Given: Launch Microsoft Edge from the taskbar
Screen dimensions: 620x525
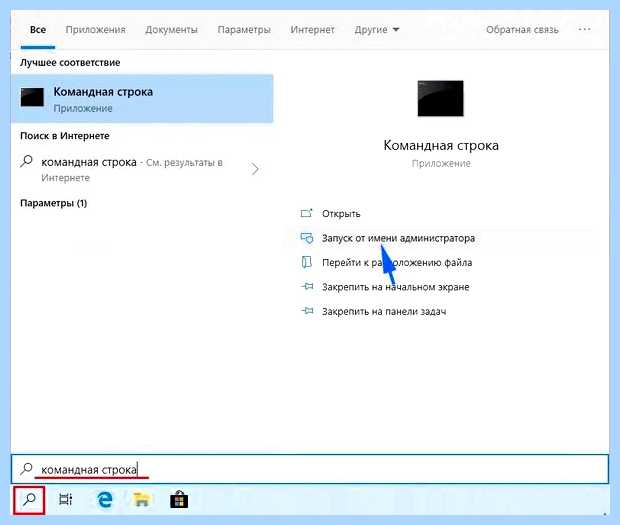Looking at the screenshot, I should pos(105,500).
